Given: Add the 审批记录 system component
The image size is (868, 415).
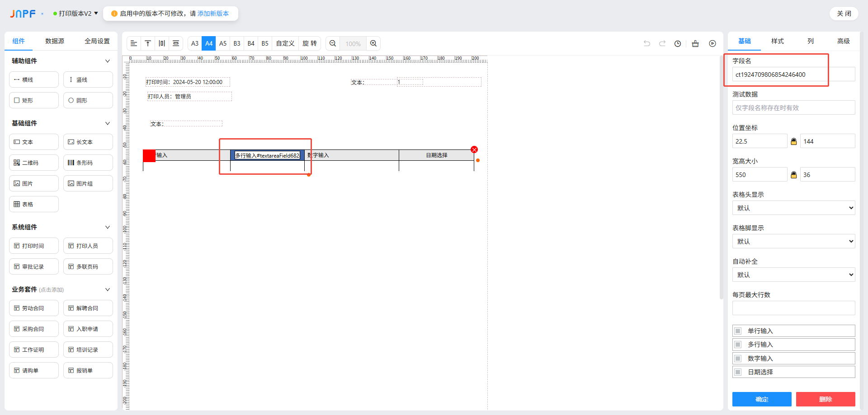Looking at the screenshot, I should pos(34,266).
